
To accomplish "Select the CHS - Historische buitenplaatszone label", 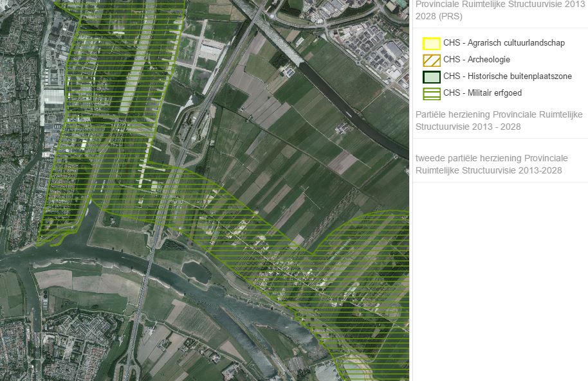I will (508, 76).
